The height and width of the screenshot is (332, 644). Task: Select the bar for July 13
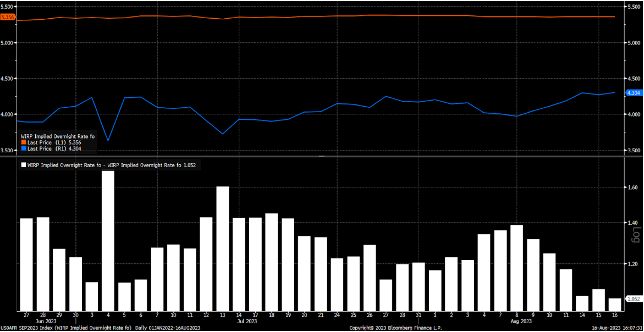pos(222,248)
